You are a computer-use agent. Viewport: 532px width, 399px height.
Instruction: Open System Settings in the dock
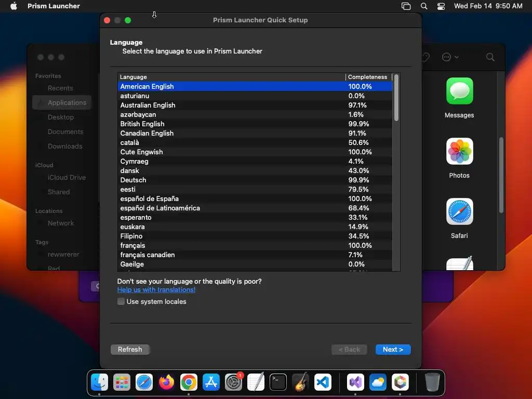tap(233, 382)
